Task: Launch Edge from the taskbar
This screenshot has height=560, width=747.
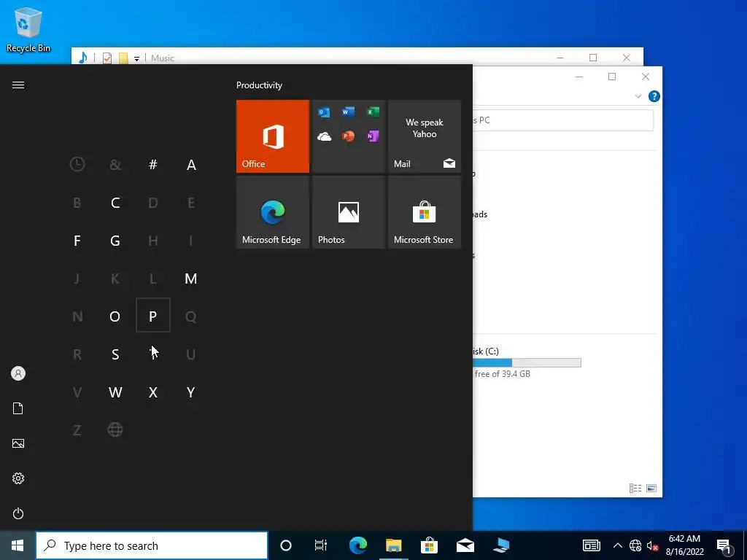Action: (357, 545)
